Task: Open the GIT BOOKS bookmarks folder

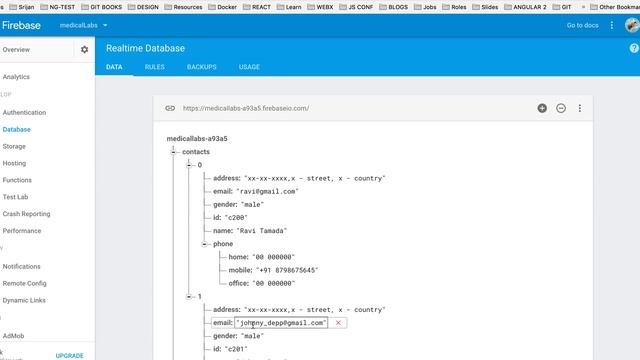Action: point(102,7)
